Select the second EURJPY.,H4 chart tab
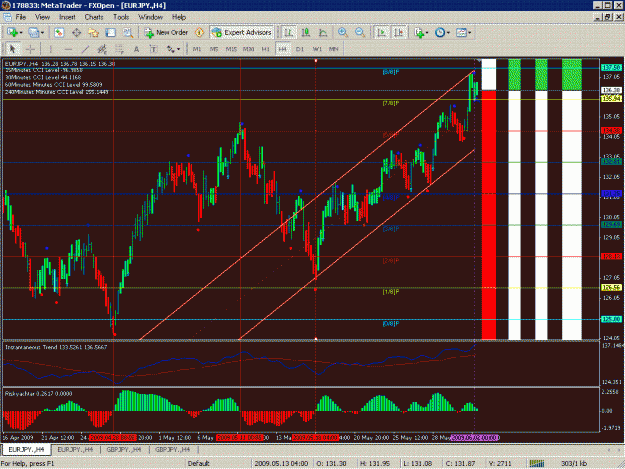 [75, 449]
